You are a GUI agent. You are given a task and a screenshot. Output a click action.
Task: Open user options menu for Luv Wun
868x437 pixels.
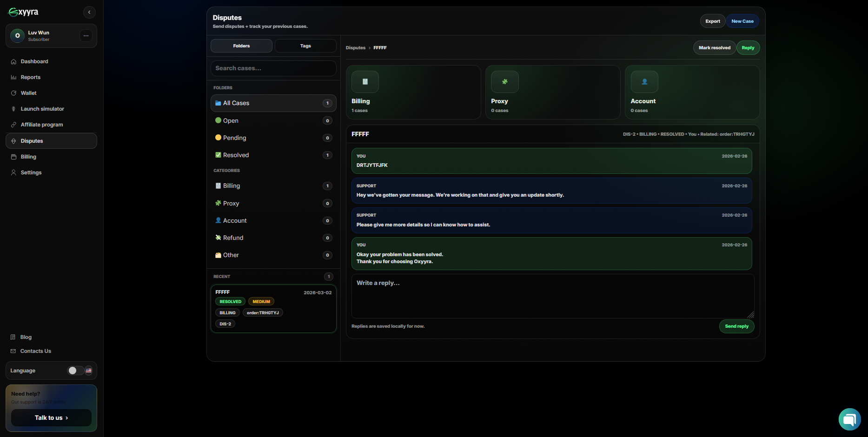coord(86,36)
